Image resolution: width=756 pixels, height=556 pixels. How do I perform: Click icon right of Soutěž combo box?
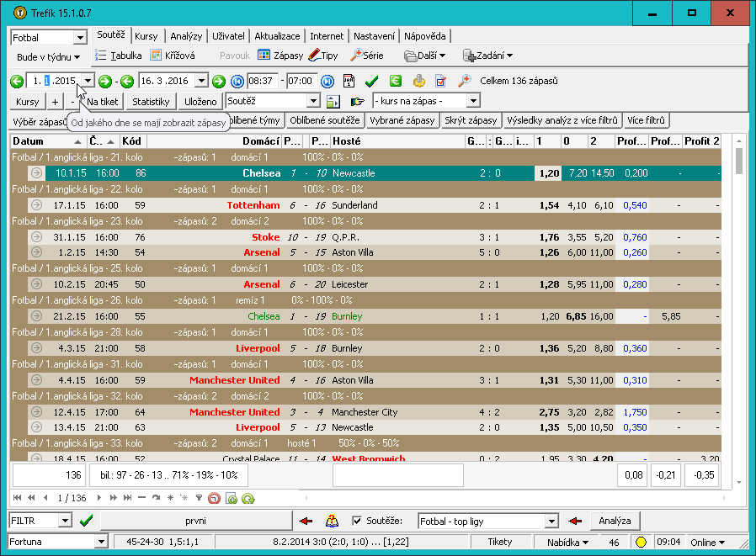coord(333,101)
